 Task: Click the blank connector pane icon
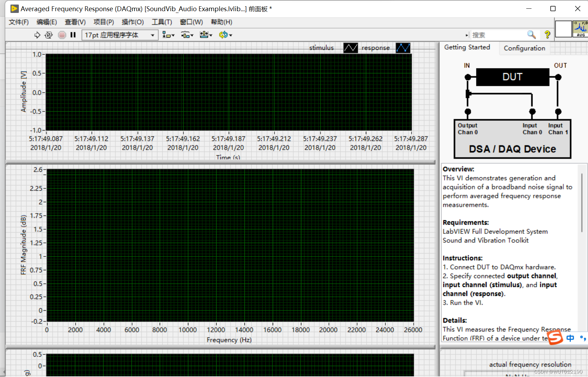tap(563, 29)
